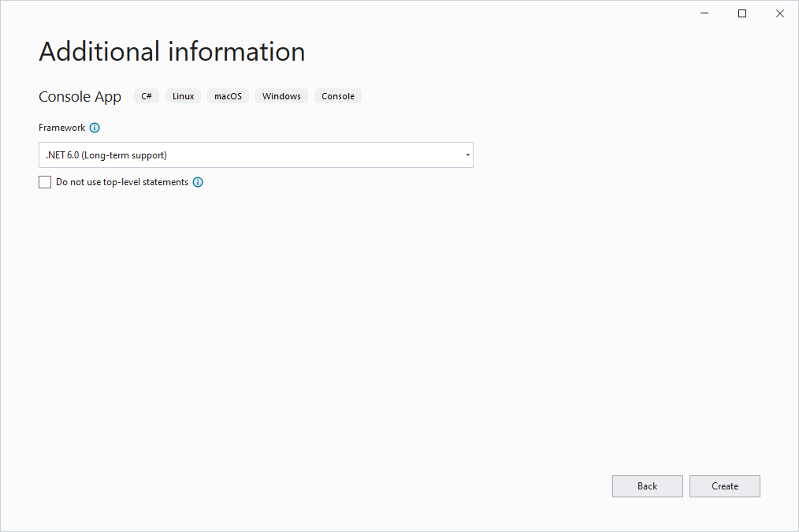Click the 'Do not use top-level statements' label
Viewport: 799px width, 532px height.
[x=122, y=182]
